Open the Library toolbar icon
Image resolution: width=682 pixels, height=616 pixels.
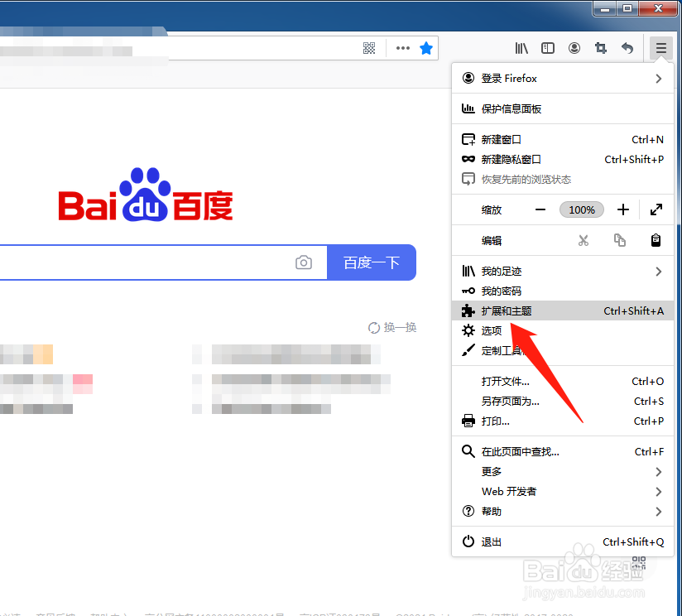pyautogui.click(x=521, y=48)
